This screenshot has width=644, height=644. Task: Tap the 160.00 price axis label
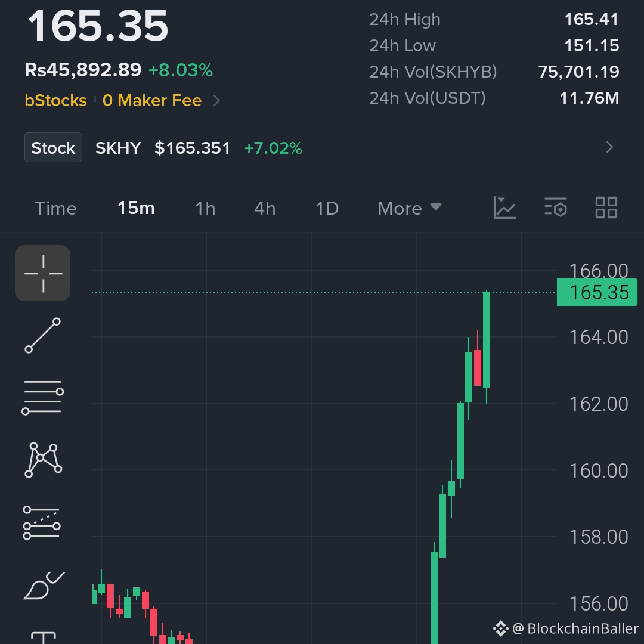(599, 470)
